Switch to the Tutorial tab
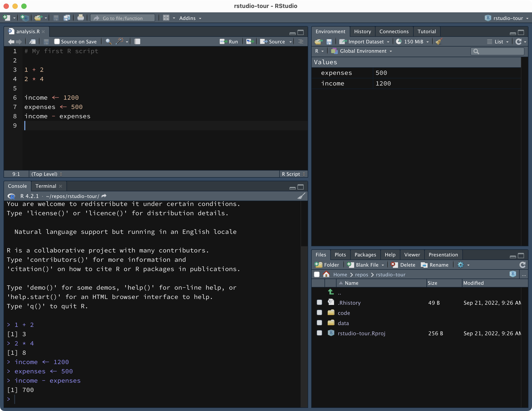This screenshot has width=532, height=411. pyautogui.click(x=426, y=32)
